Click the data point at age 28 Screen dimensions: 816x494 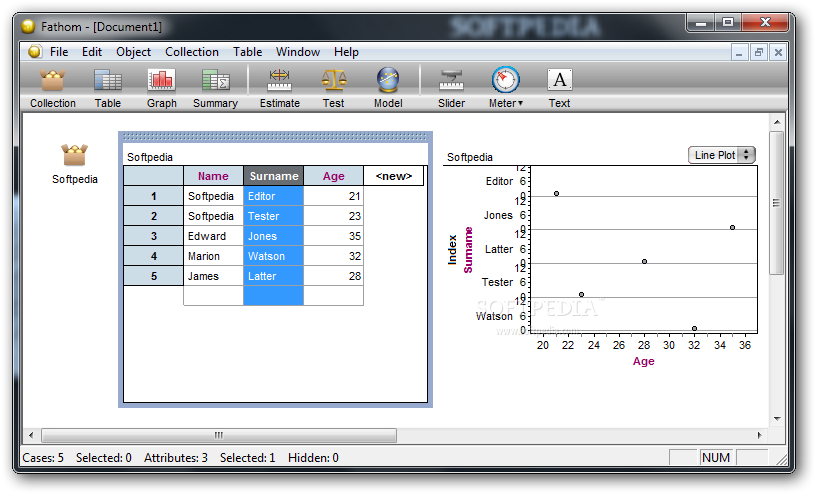click(x=644, y=261)
